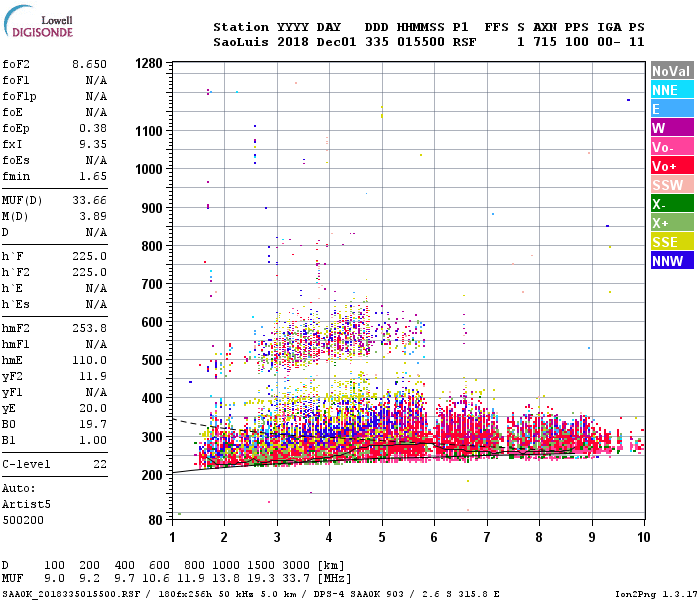The width and height of the screenshot is (700, 600).
Task: Click the Artist5 auto-scaling label
Action: coord(26,504)
